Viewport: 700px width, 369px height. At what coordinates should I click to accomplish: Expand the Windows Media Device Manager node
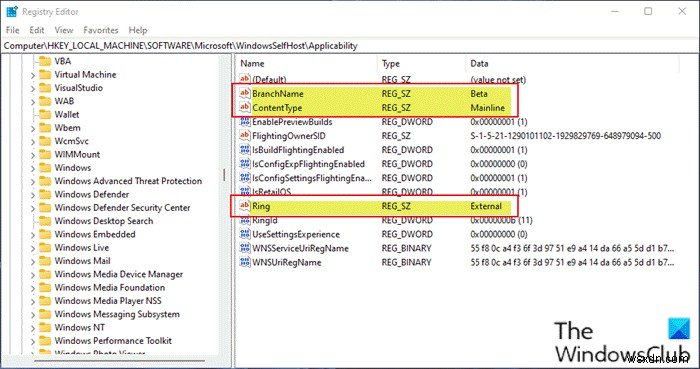click(x=33, y=275)
